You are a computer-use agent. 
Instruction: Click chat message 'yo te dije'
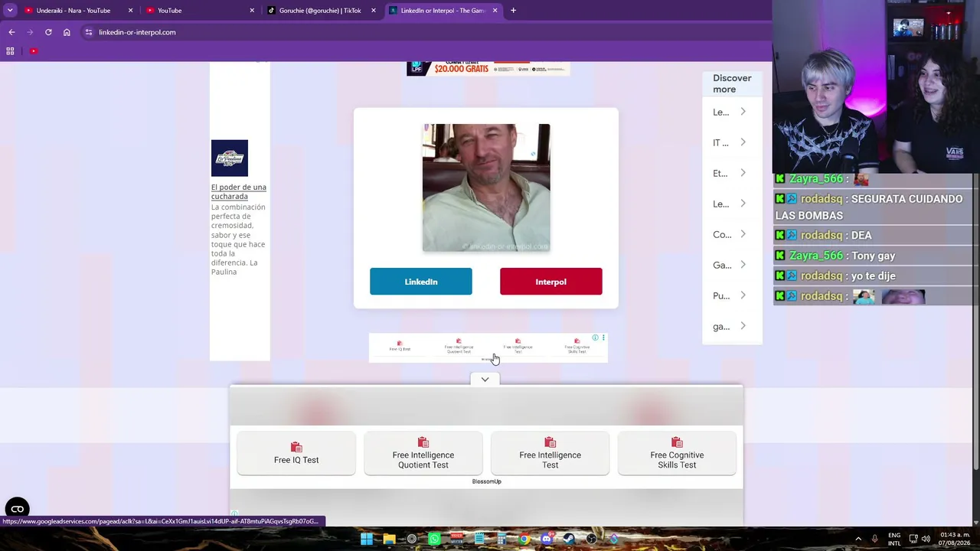[873, 275]
